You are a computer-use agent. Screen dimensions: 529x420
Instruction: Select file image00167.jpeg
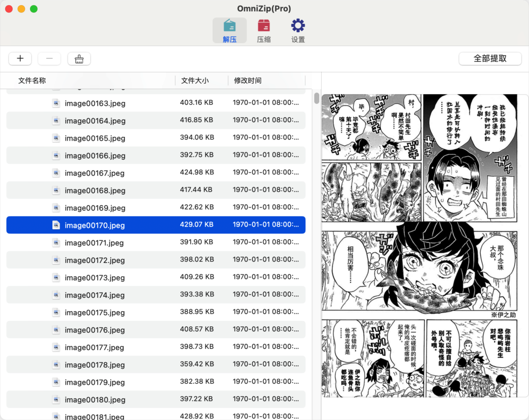tap(156, 173)
